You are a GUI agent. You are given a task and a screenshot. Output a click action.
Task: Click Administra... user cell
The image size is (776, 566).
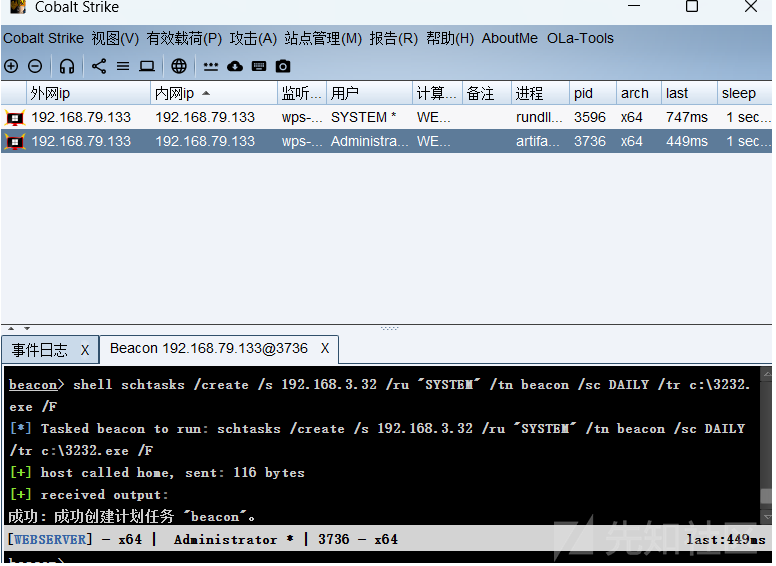coord(369,142)
